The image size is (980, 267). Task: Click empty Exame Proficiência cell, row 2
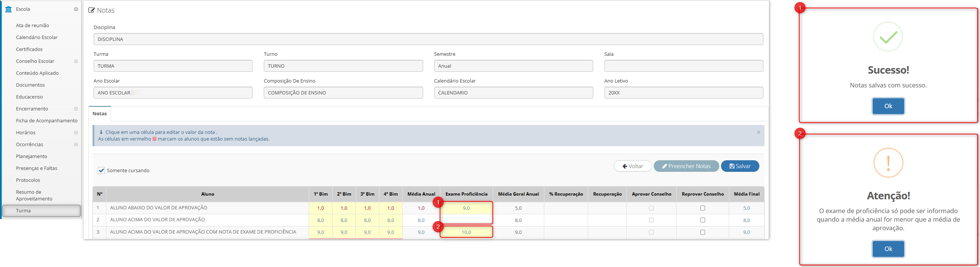tap(467, 220)
